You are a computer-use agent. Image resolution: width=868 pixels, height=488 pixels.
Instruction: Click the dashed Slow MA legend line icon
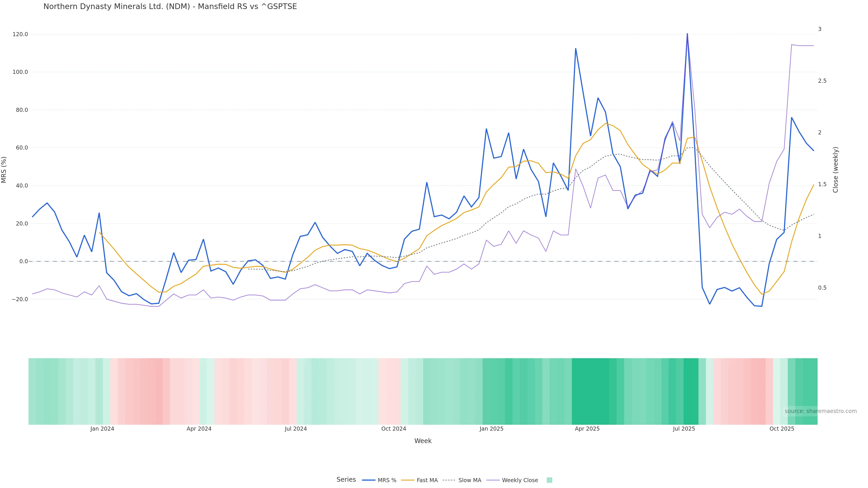(449, 480)
